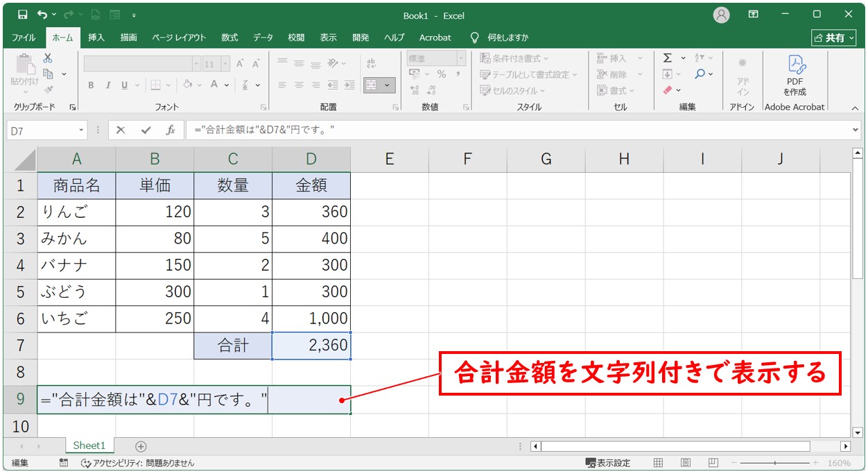Toggle bold formatting with the B icon
The height and width of the screenshot is (474, 868).
(x=91, y=85)
